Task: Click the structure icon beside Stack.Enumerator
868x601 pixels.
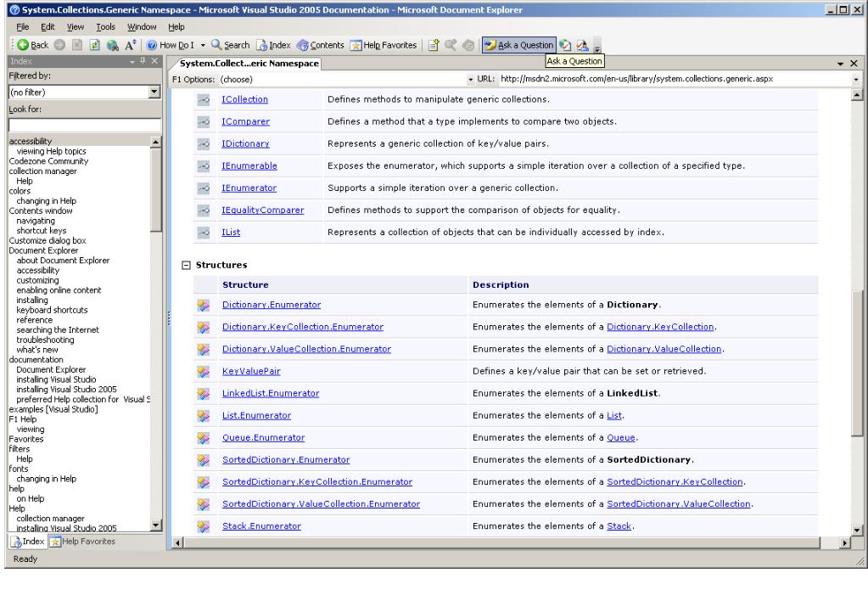Action: tap(204, 527)
